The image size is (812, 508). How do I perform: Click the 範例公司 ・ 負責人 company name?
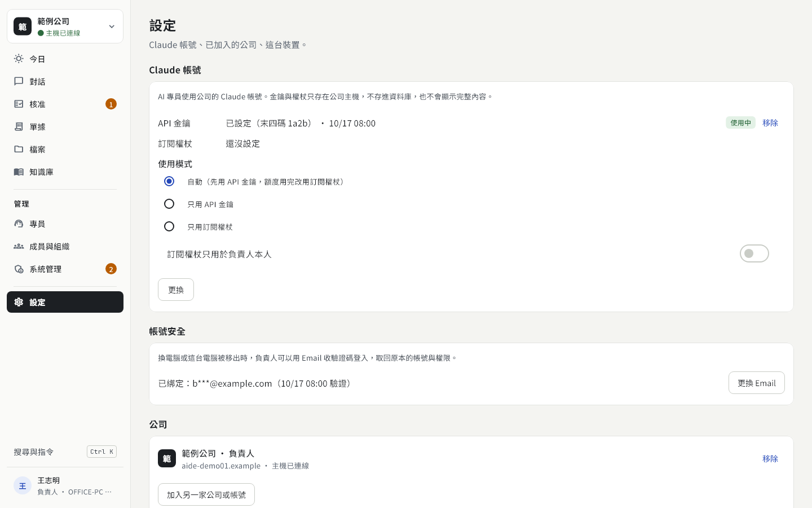click(x=218, y=453)
